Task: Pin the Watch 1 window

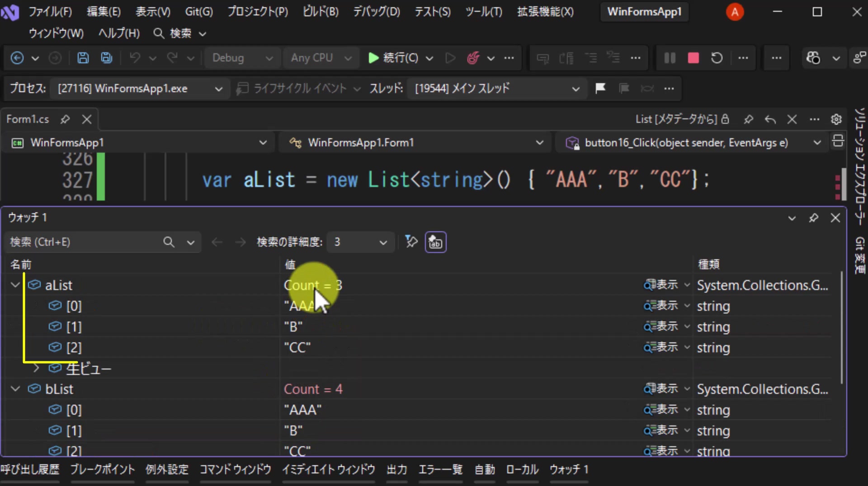Action: 814,218
